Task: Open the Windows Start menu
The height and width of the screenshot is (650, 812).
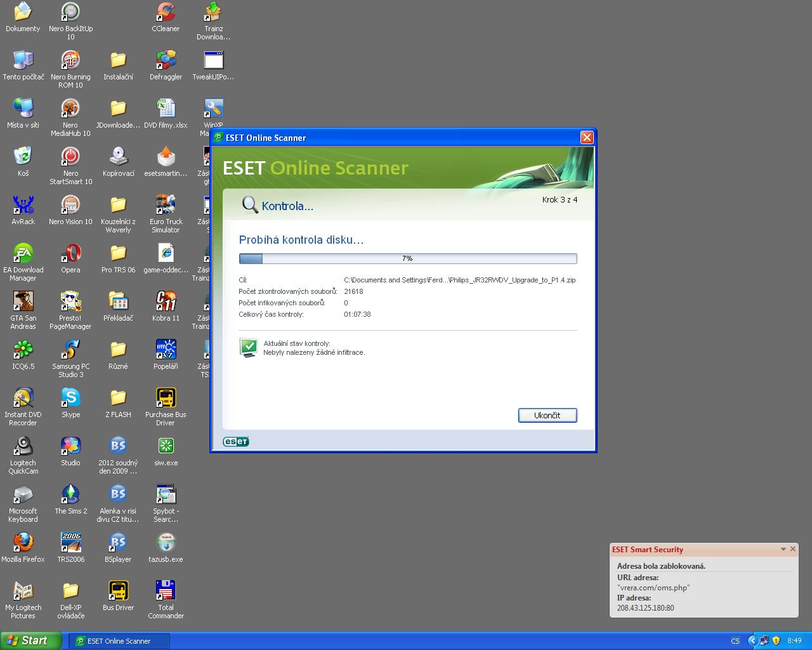Action: point(30,640)
